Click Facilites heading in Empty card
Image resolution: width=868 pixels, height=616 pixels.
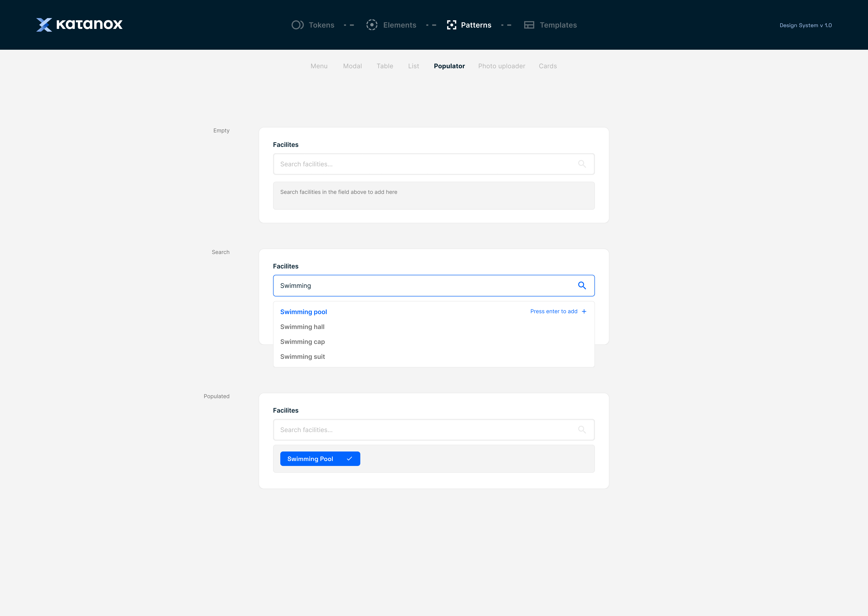click(x=286, y=145)
